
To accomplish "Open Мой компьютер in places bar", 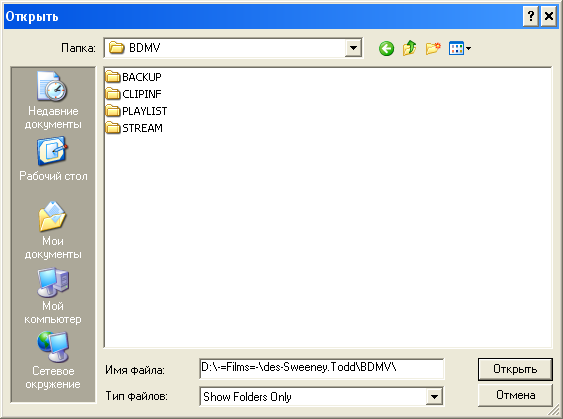I will 53,295.
